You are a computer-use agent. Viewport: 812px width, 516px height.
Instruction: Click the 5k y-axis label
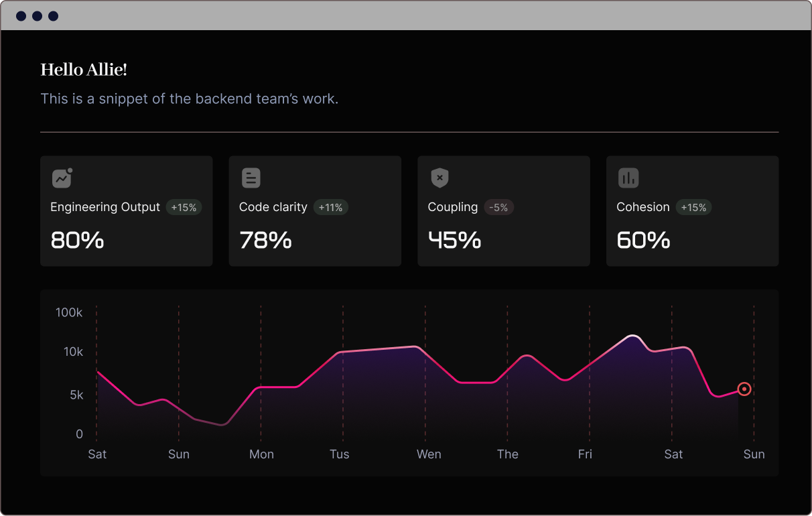tap(76, 395)
